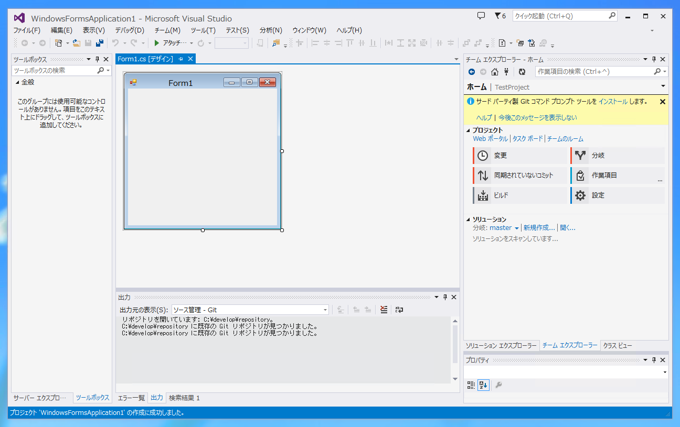
Task: Toggle auto-hide pin on Output panel
Action: point(445,297)
